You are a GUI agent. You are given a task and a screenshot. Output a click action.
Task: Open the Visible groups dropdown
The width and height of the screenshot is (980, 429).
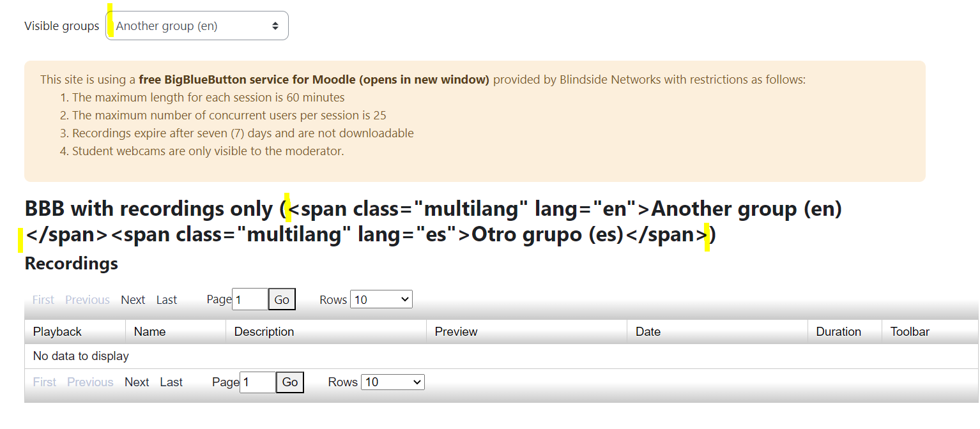click(197, 26)
